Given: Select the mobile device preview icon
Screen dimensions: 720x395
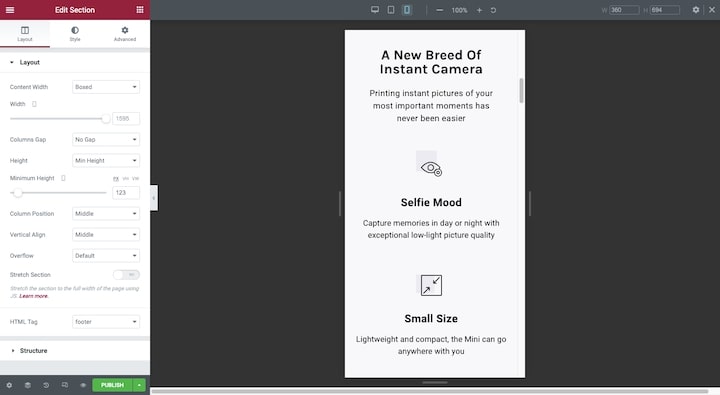Looking at the screenshot, I should coord(406,10).
